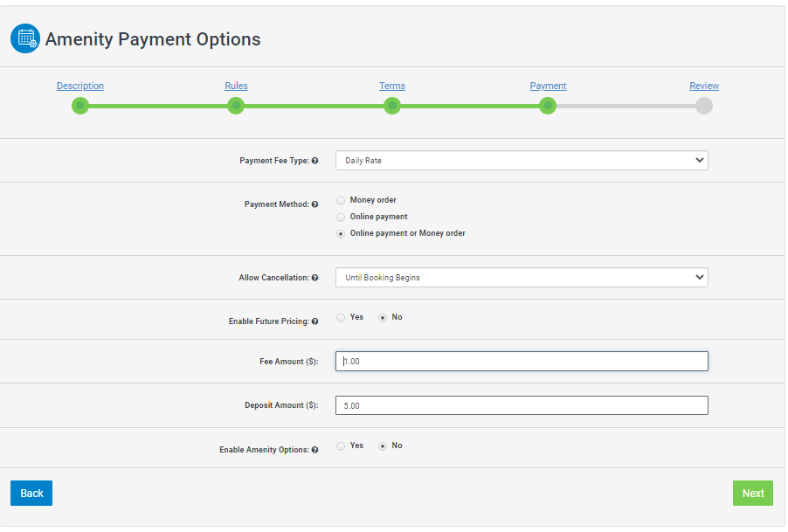Click help icon beside Enable Future Pricing

tap(315, 321)
